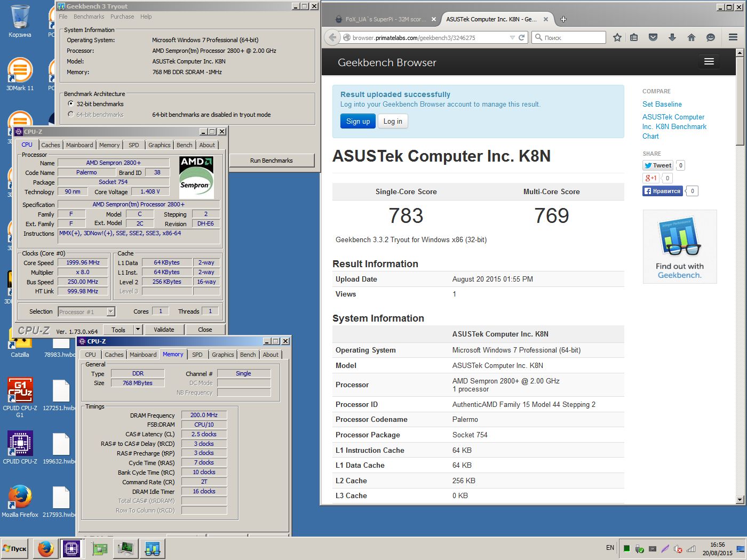The height and width of the screenshot is (560, 747).
Task: Open Recycle Bin (Корзина) desktop icon
Action: pyautogui.click(x=20, y=21)
